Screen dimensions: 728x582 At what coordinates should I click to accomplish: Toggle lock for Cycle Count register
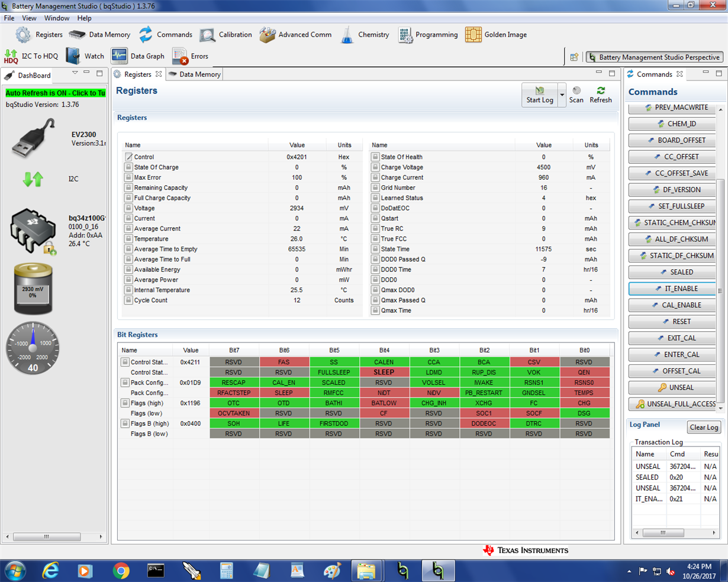tap(128, 300)
